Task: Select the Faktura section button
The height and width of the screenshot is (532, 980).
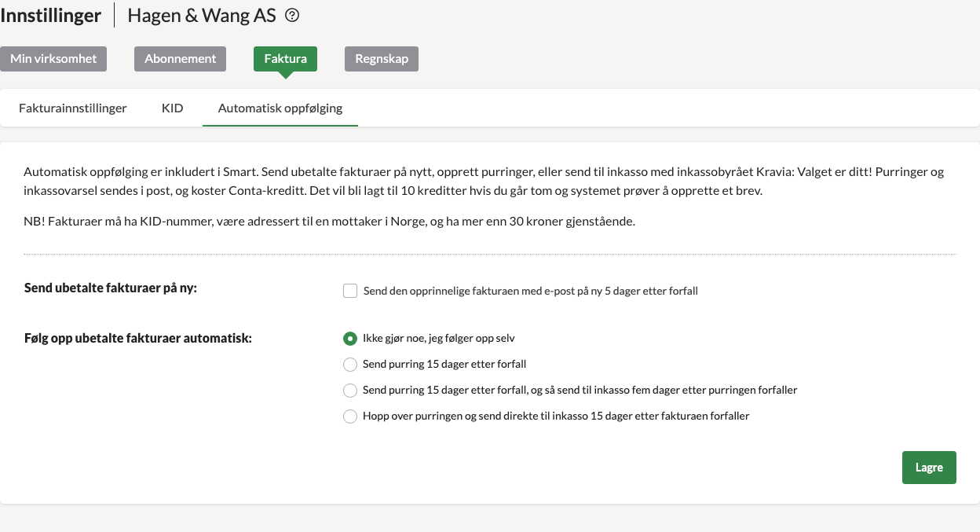Action: [285, 59]
